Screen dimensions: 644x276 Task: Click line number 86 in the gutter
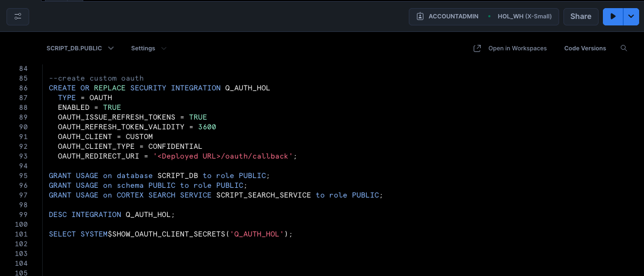point(23,88)
